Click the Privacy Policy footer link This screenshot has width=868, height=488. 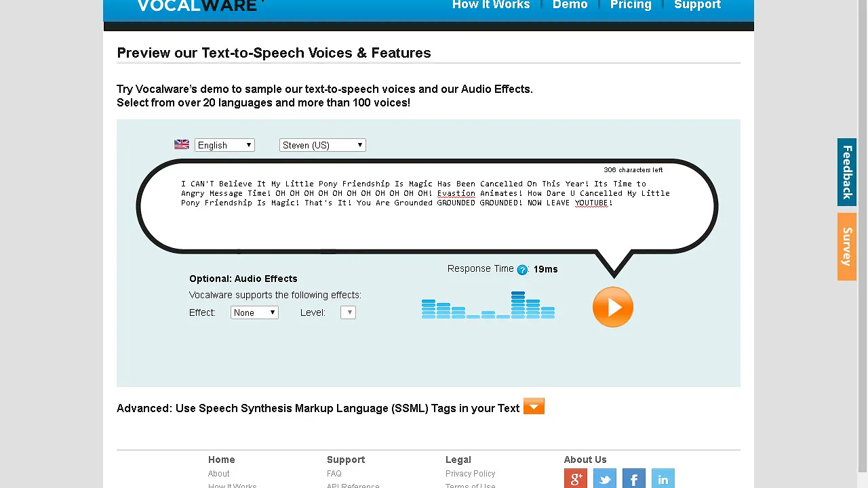(471, 474)
